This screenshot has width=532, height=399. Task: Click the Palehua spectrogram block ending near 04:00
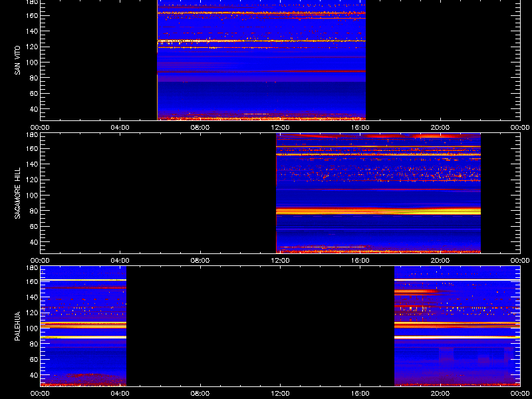click(83, 327)
